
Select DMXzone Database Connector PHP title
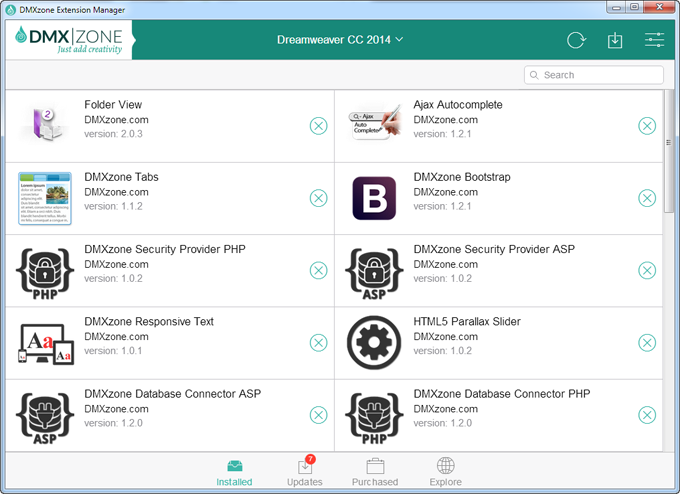[502, 394]
